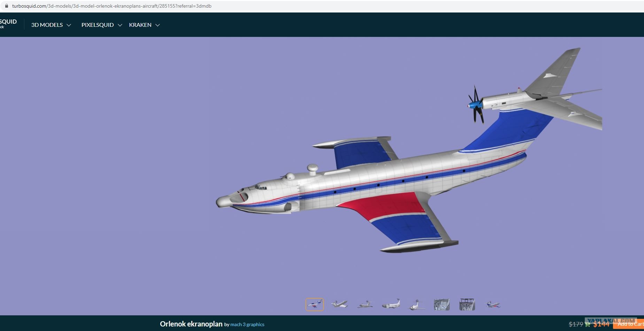Open the PIXELSQUID menu

[x=98, y=25]
